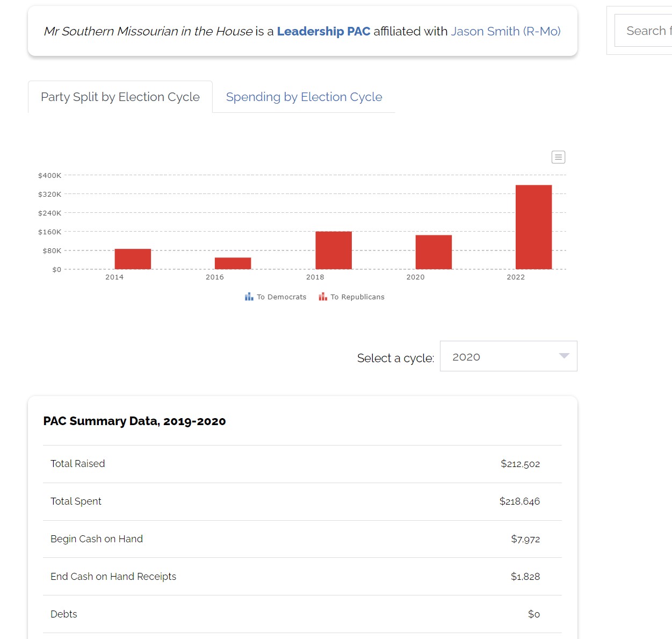The width and height of the screenshot is (672, 639).
Task: Open the chart context menu hamburger icon
Action: pos(558,157)
